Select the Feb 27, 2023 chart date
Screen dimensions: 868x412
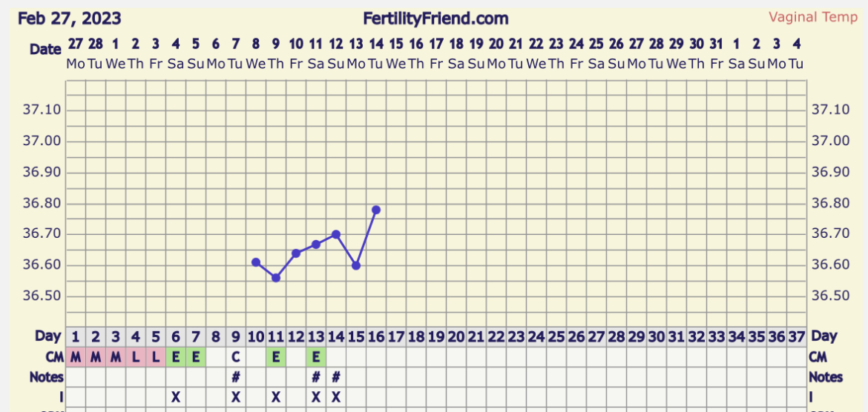69,18
